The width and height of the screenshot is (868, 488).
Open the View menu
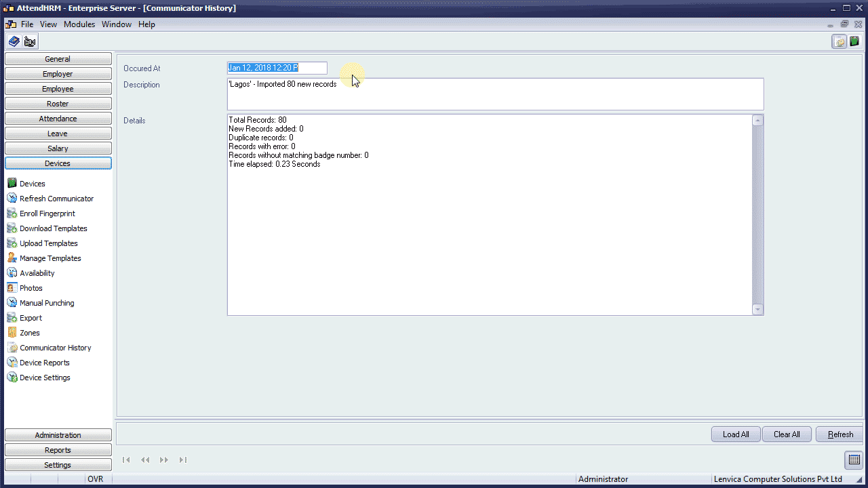[48, 24]
